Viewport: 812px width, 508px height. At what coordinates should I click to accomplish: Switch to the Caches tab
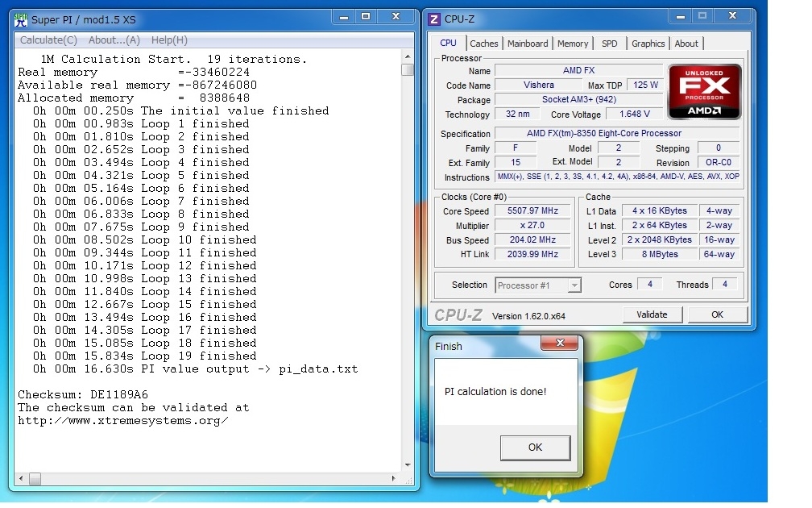(x=484, y=44)
